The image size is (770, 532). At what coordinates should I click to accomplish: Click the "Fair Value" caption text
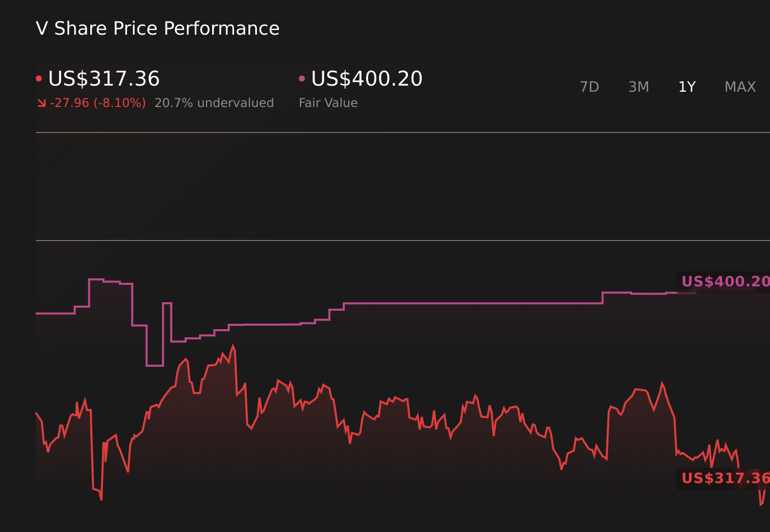328,103
